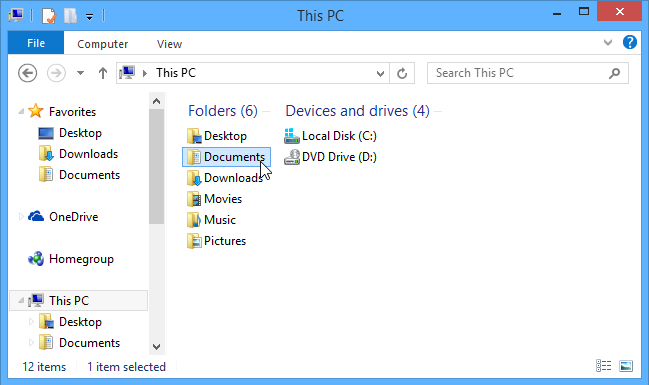Expand address bar breadcrumb arrow before This PC
The width and height of the screenshot is (649, 385).
[145, 73]
